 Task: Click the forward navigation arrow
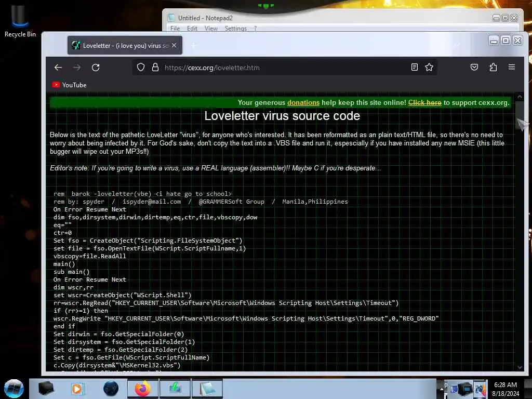tap(77, 68)
